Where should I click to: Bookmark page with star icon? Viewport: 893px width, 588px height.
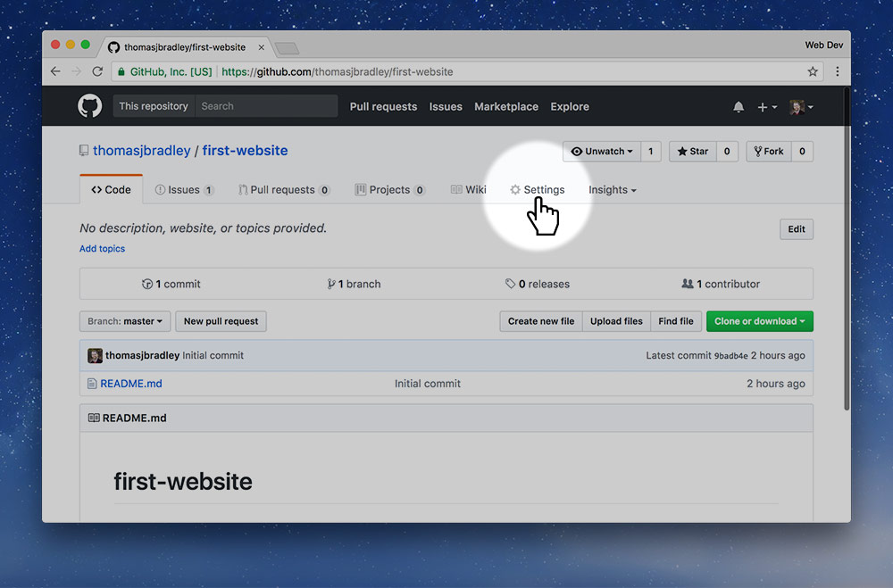812,71
